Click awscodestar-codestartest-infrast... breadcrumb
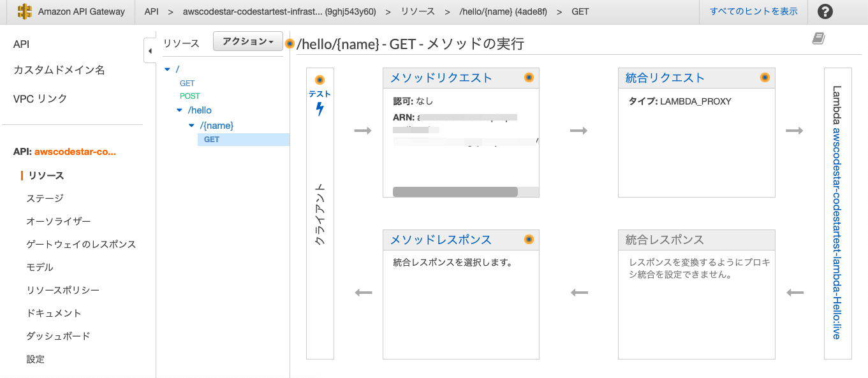The width and height of the screenshot is (868, 378). (x=279, y=11)
